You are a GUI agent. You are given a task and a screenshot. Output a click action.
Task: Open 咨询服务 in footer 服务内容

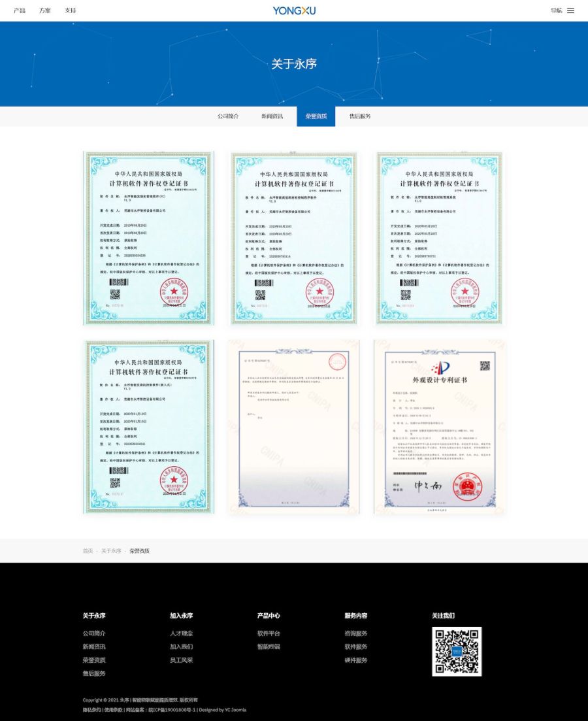point(356,633)
